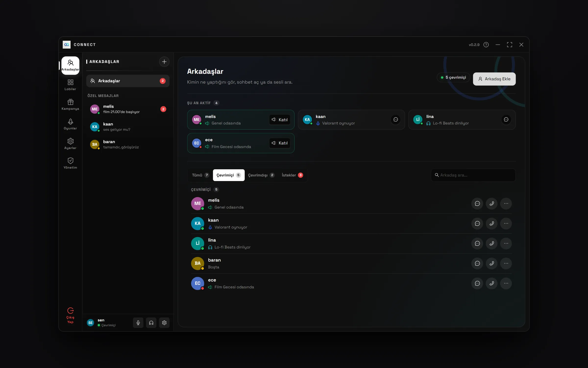Open baran direct message conversation
The height and width of the screenshot is (368, 588).
[128, 144]
